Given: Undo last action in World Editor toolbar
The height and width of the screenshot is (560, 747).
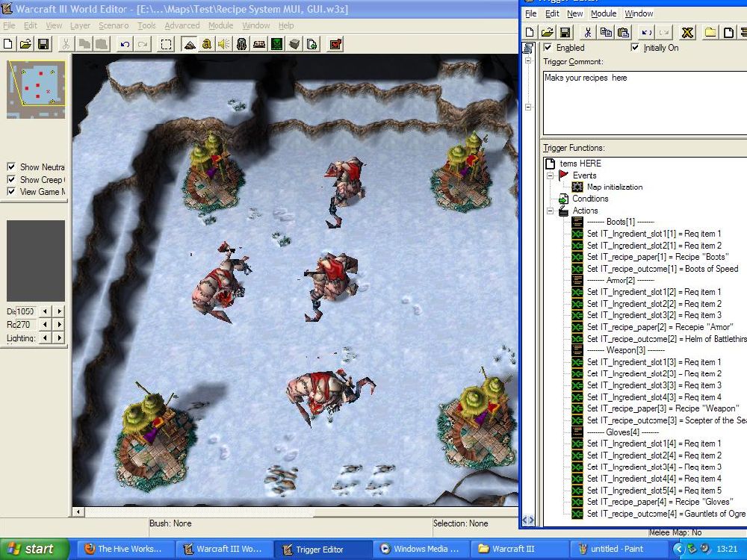Looking at the screenshot, I should 125,44.
